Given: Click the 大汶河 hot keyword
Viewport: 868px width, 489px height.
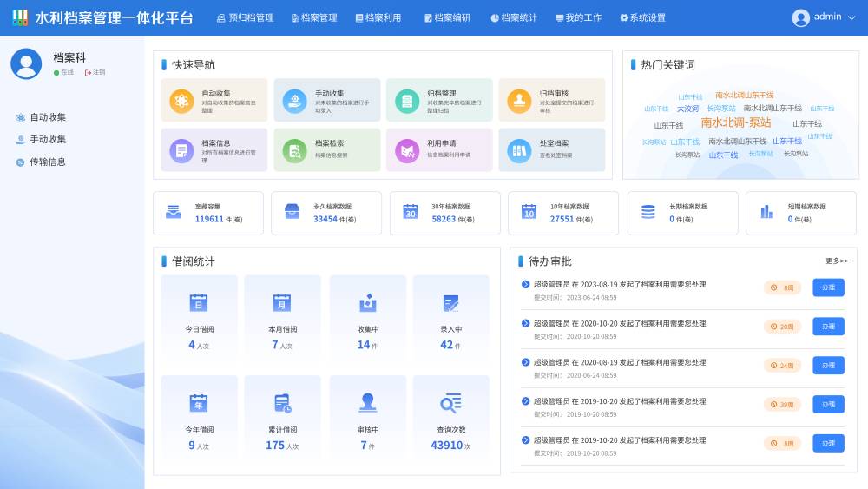Looking at the screenshot, I should pyautogui.click(x=687, y=109).
